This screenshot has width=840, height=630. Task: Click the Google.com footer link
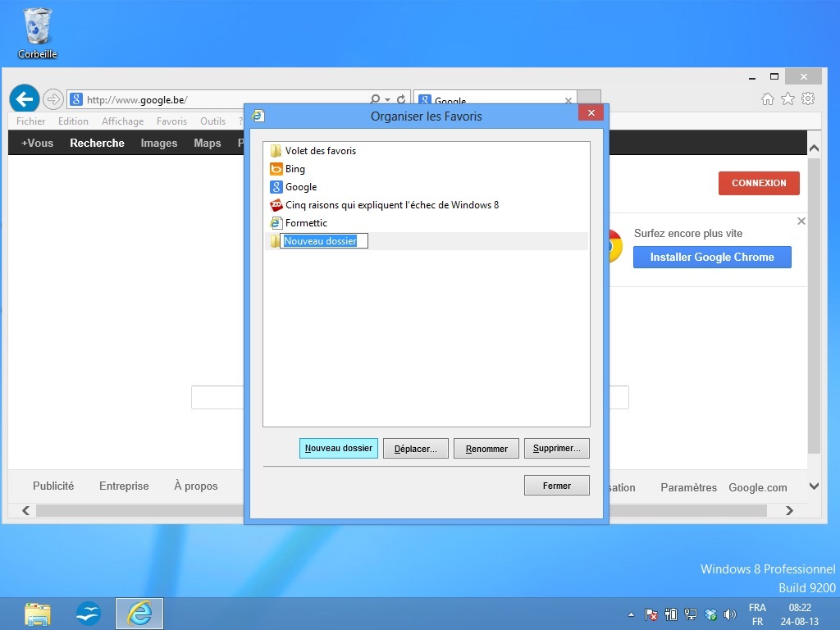click(x=757, y=487)
